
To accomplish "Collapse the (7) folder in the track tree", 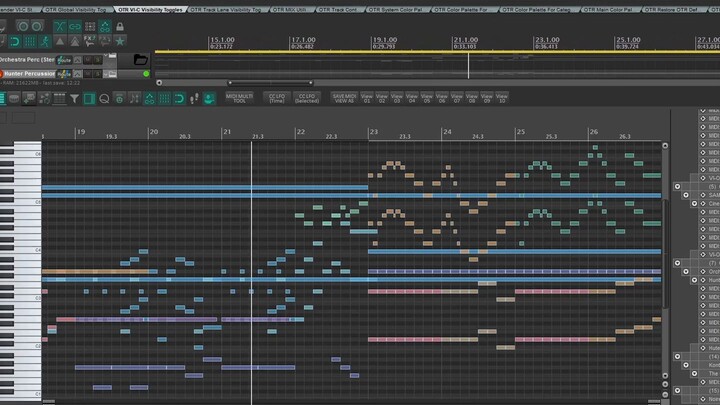I will [677, 263].
